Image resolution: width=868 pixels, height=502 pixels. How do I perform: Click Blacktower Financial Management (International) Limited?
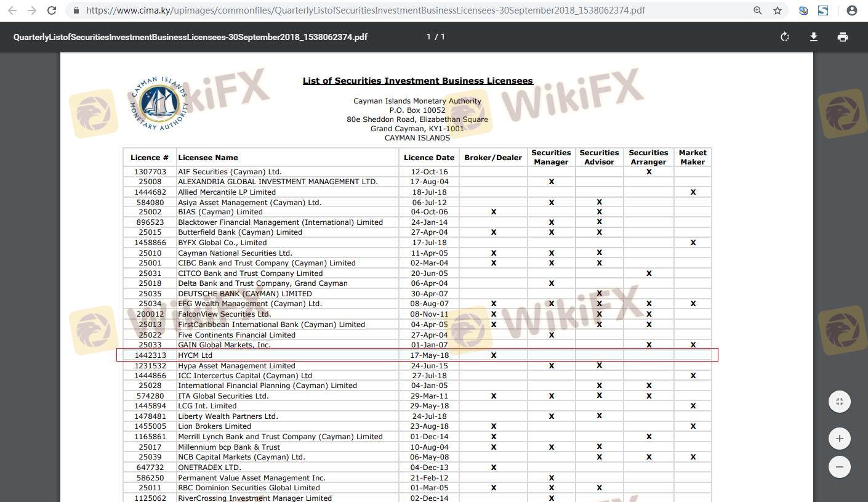[x=280, y=222]
